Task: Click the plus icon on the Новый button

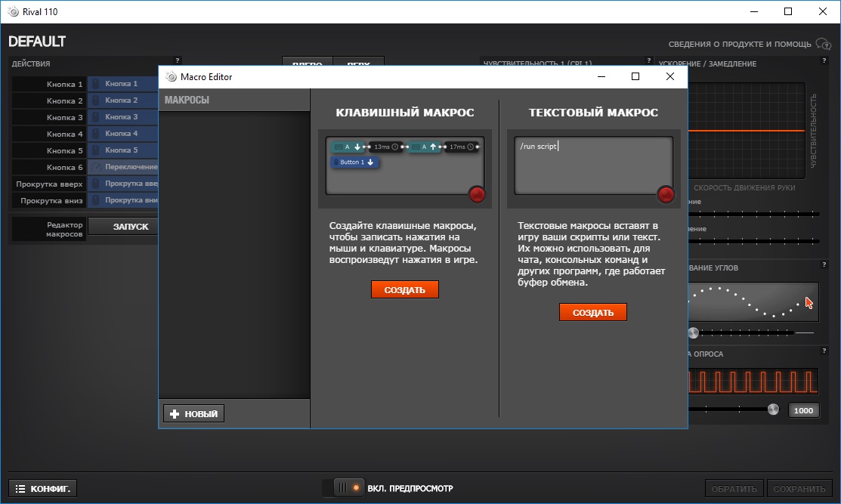Action: (175, 414)
